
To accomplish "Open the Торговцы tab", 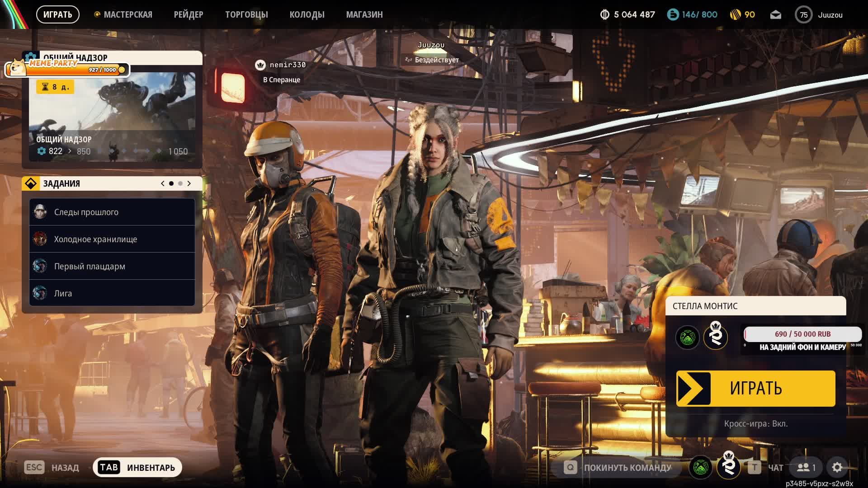I will click(x=246, y=15).
